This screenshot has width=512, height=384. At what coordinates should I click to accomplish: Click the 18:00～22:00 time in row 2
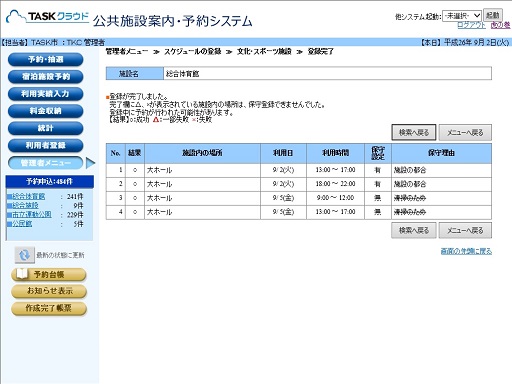[335, 184]
